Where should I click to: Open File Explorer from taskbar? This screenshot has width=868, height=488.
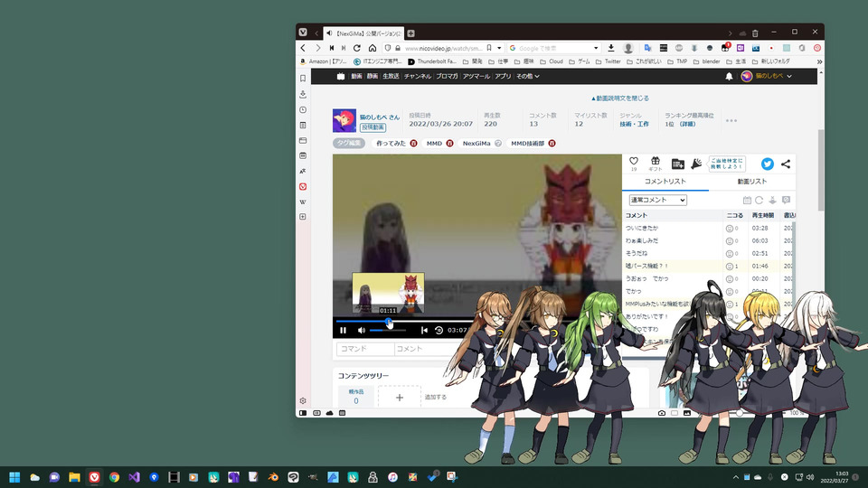click(x=74, y=477)
